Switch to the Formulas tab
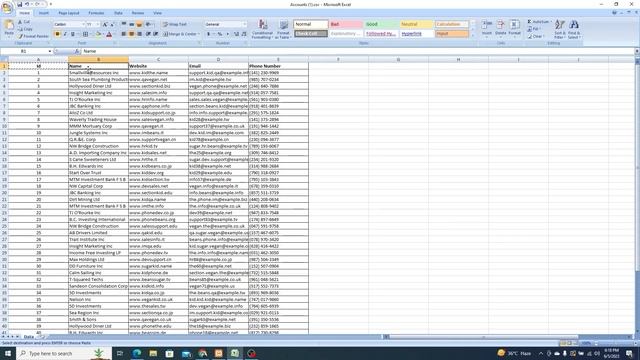Screen dimensions: 640x360 coord(96,13)
